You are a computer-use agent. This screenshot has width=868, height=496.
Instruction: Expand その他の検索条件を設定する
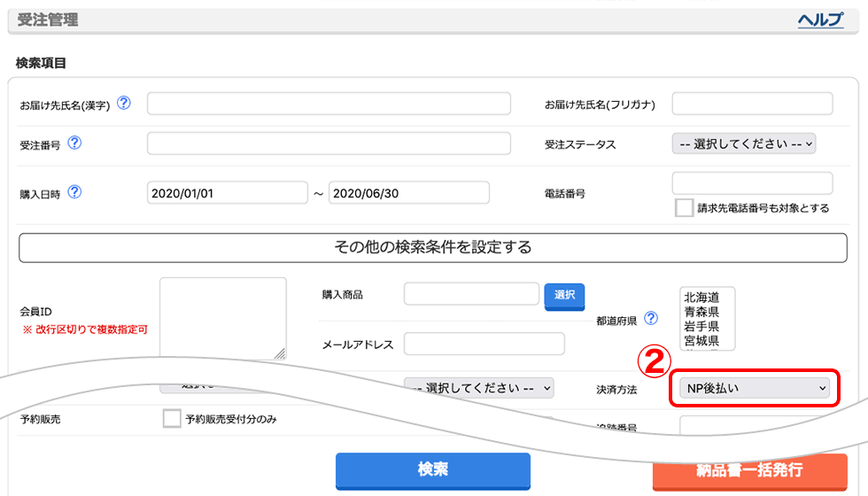point(433,247)
